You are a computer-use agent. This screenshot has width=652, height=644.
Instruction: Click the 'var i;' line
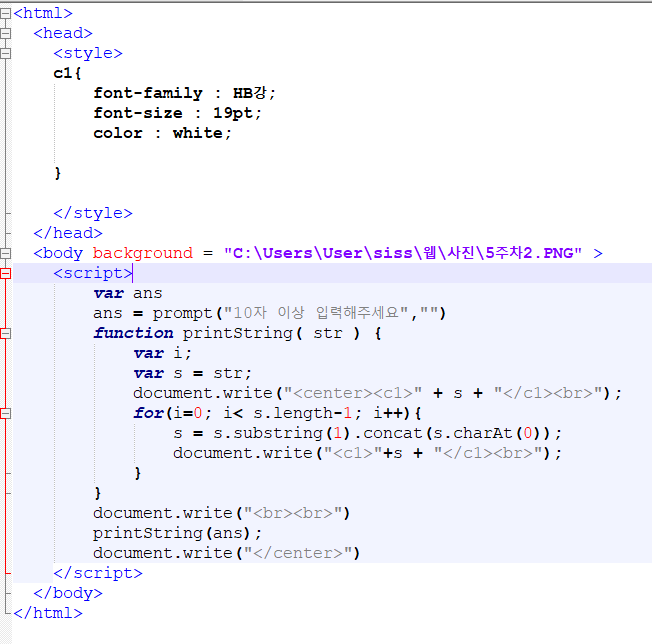click(163, 353)
